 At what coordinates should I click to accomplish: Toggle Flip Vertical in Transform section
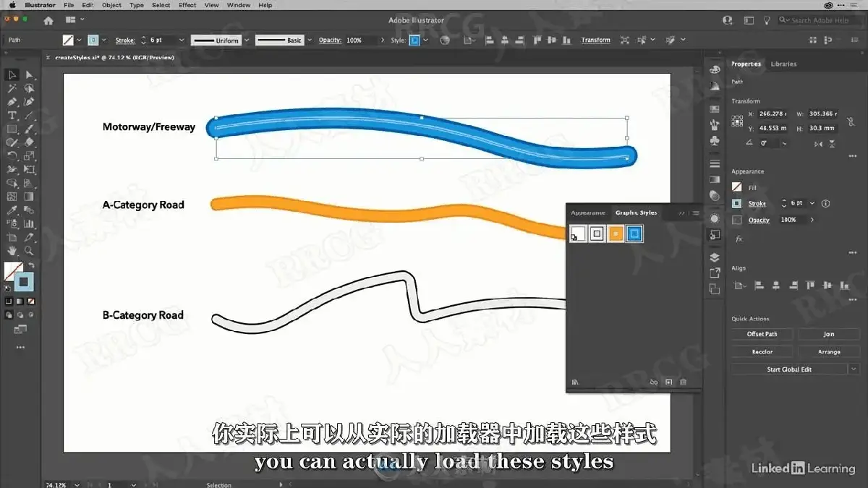(x=833, y=143)
